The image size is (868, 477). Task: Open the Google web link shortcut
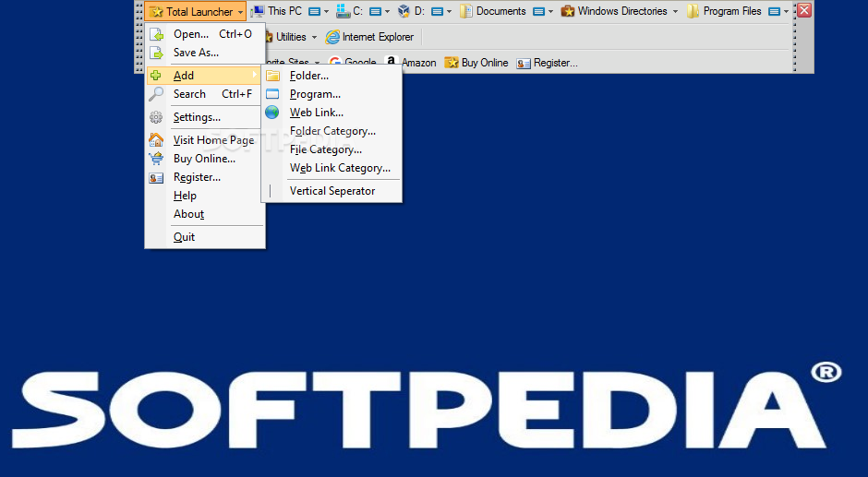(353, 63)
